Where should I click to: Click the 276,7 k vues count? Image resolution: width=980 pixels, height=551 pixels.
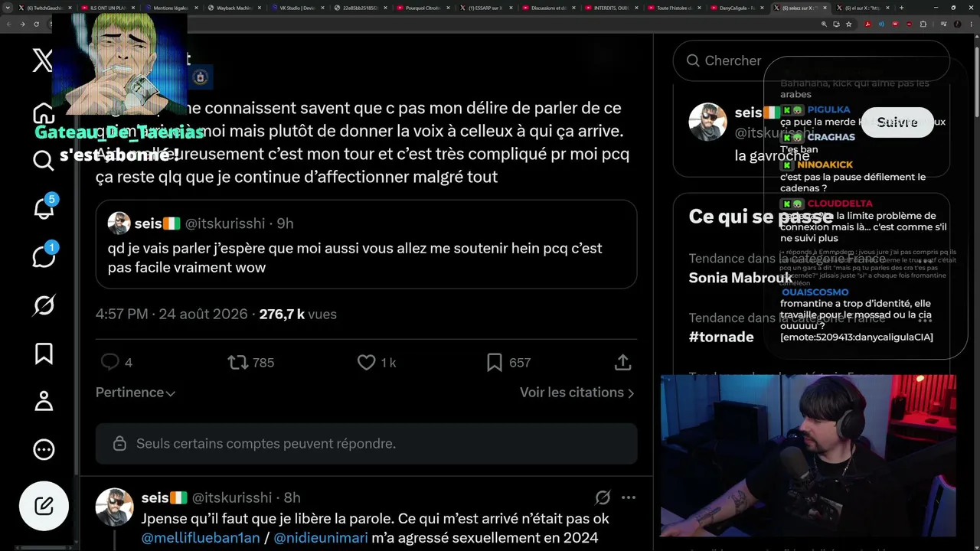[x=298, y=314]
